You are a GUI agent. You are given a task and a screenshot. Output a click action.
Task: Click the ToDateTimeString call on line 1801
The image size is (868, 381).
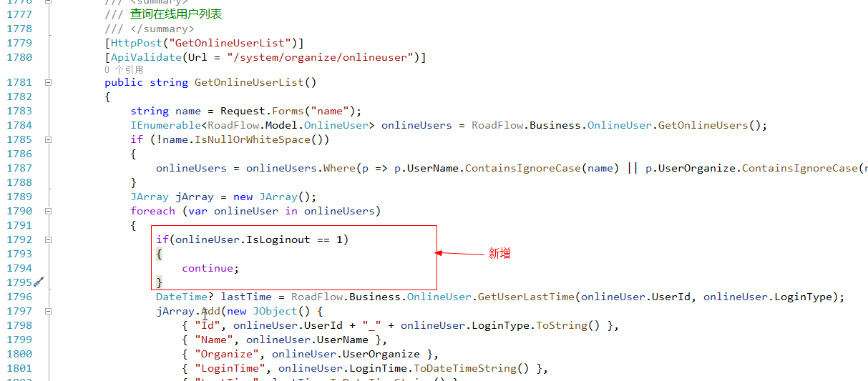tap(465, 368)
